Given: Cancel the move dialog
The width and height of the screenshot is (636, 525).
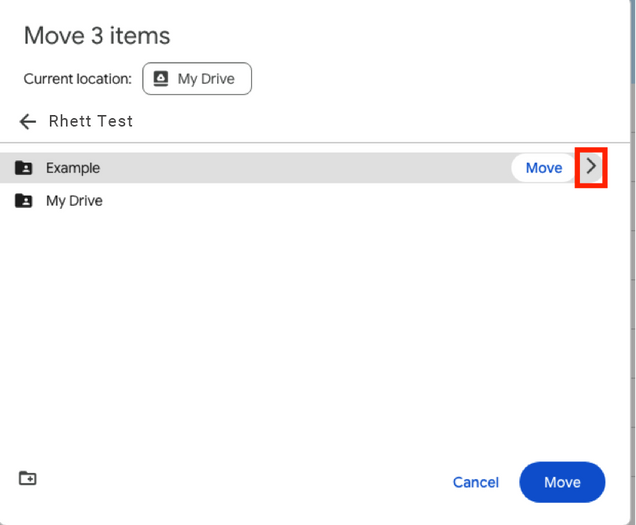Looking at the screenshot, I should pyautogui.click(x=476, y=482).
